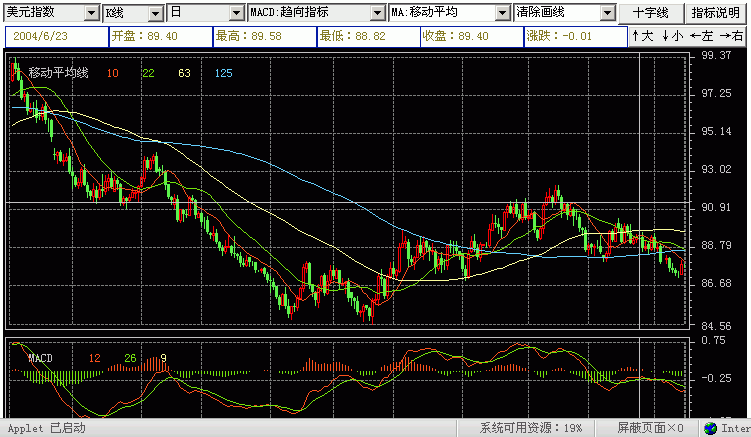The height and width of the screenshot is (437, 751).
Task: Click the 99.37 price axis label
Action: (x=717, y=56)
